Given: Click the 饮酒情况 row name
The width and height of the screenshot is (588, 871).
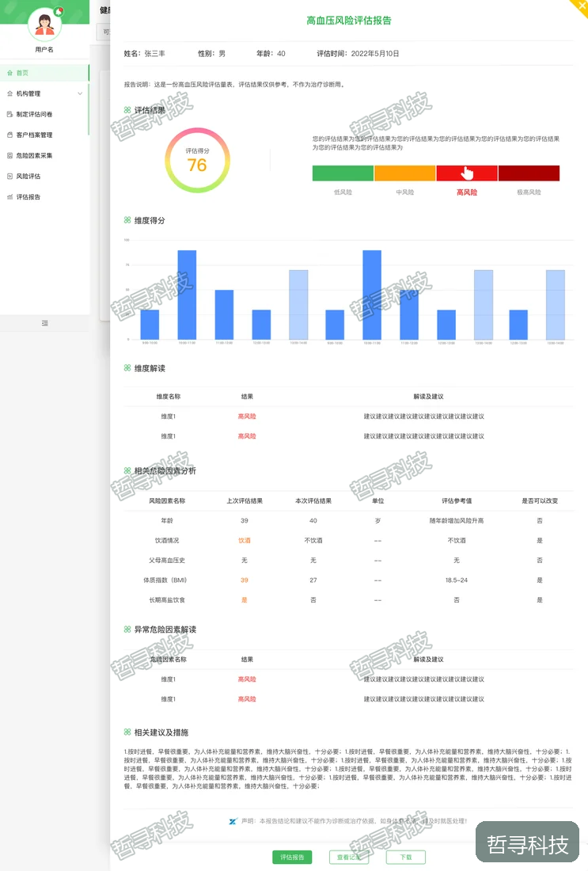Looking at the screenshot, I should [167, 541].
